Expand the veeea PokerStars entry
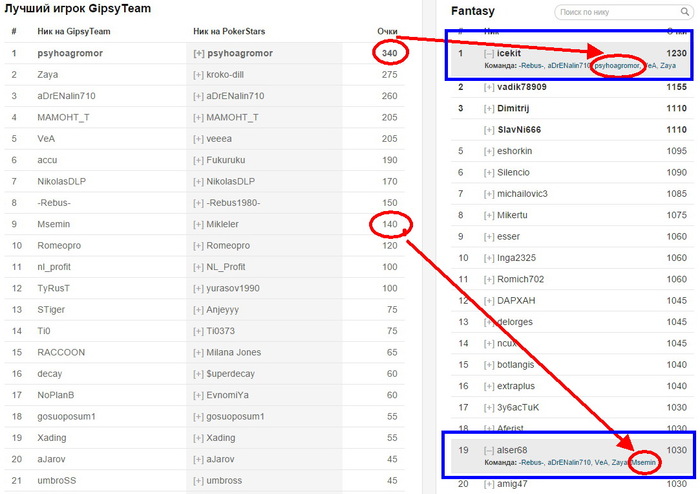700x494 pixels. [x=199, y=139]
